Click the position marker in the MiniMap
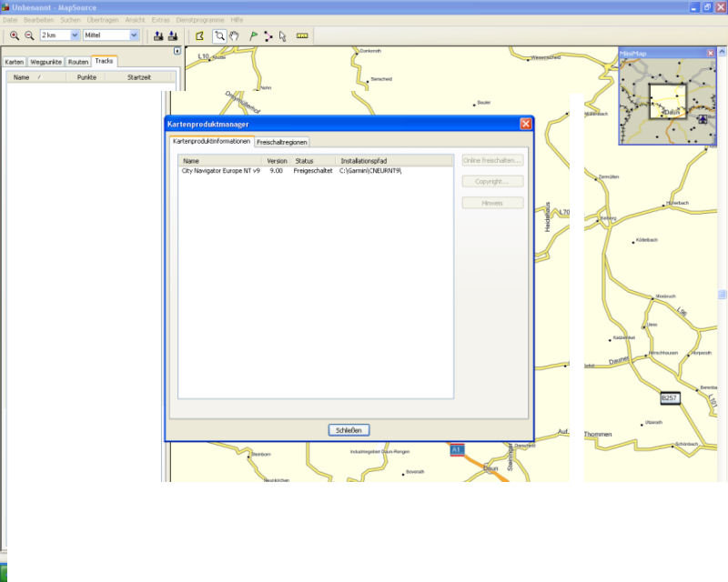The width and height of the screenshot is (728, 582). click(x=703, y=119)
